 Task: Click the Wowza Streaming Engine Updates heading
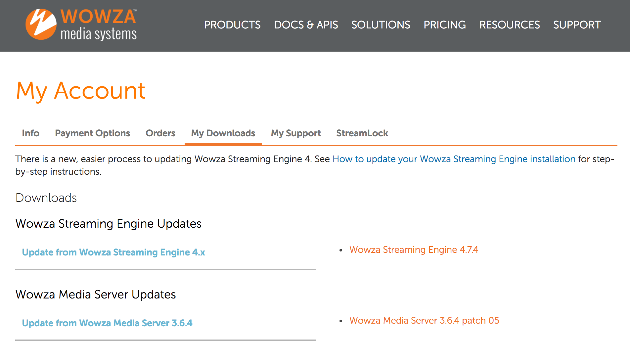point(109,224)
